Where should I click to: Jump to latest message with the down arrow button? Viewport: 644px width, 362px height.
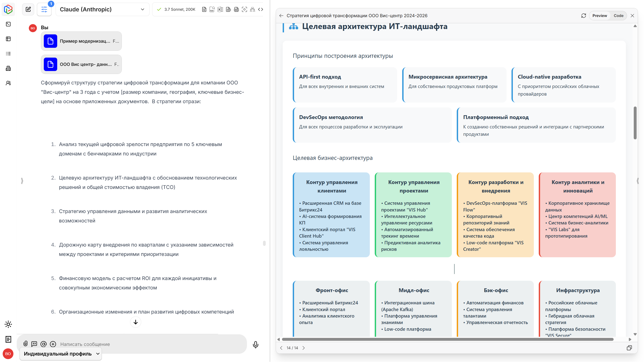pos(135,322)
